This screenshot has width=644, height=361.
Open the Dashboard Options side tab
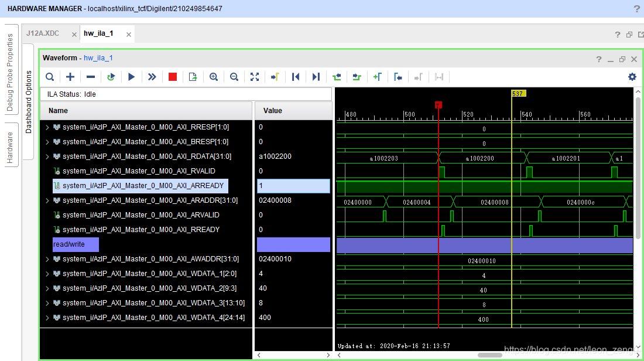point(28,102)
